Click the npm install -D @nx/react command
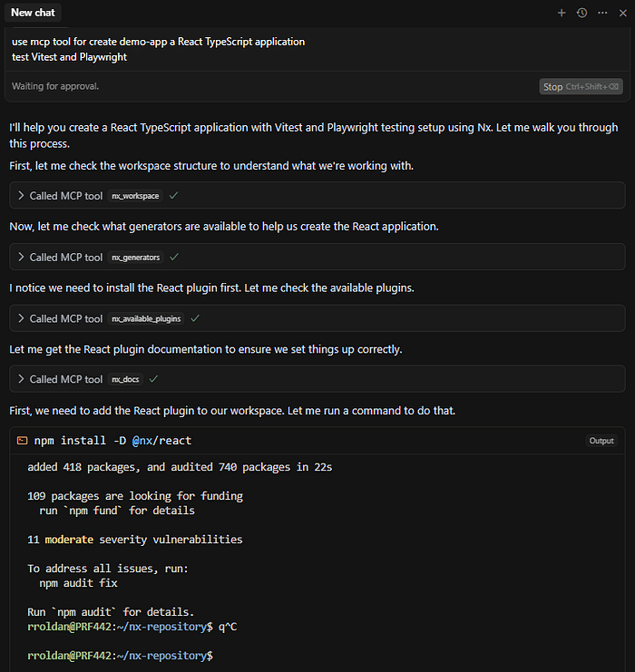 point(112,441)
